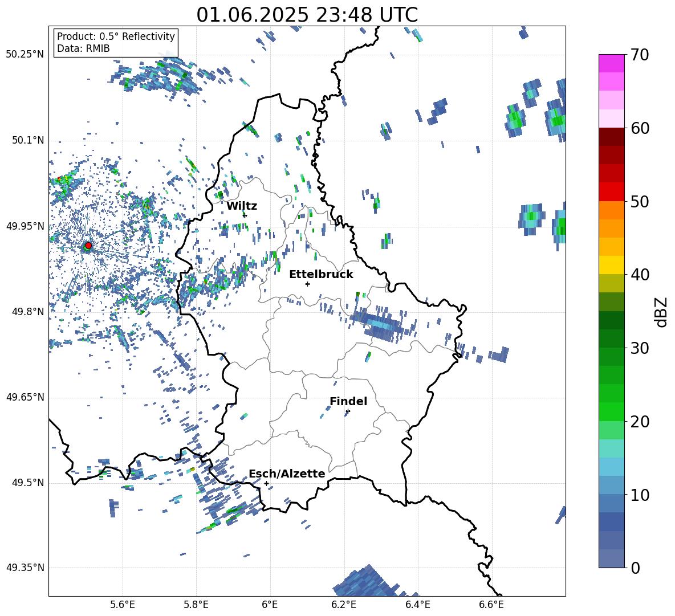
Task: Pick the dark maroon colorbar segment below 60
Action: pyautogui.click(x=611, y=137)
